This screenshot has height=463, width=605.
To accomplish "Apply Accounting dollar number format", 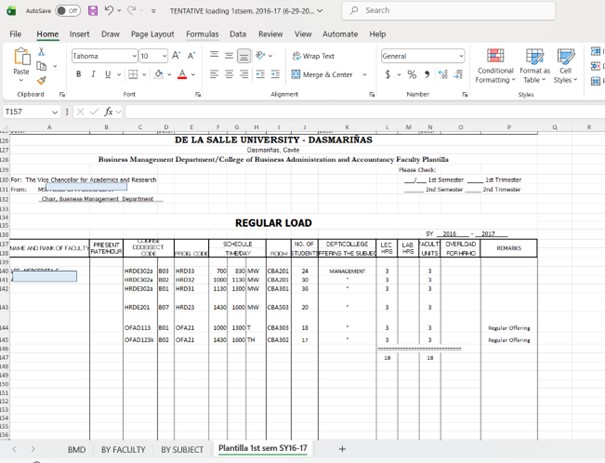I will click(388, 74).
